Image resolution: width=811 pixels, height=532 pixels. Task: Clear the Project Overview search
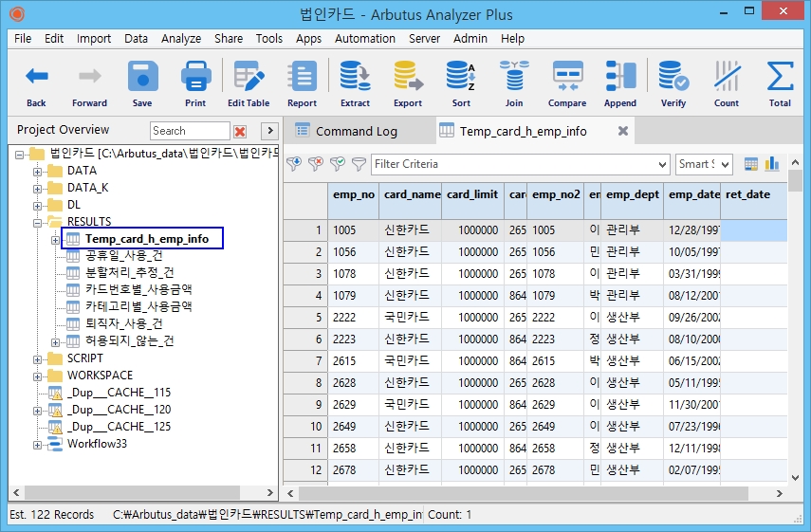pos(240,131)
